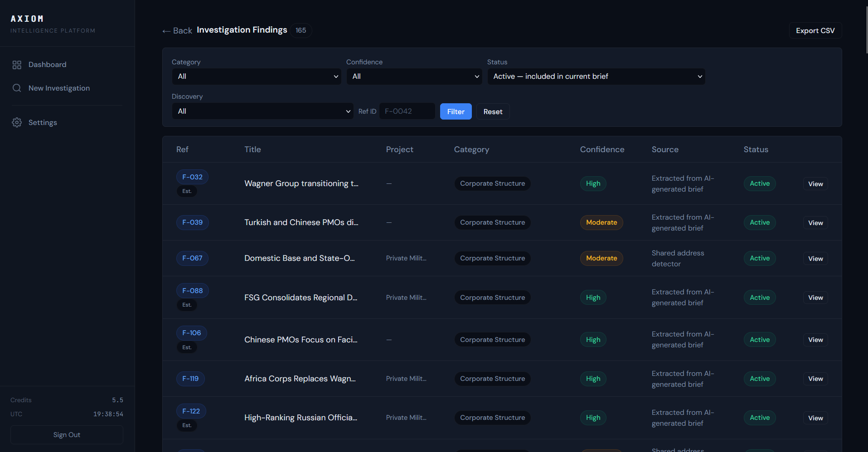Go to New Investigation in sidebar
This screenshot has height=452, width=868.
tap(59, 88)
